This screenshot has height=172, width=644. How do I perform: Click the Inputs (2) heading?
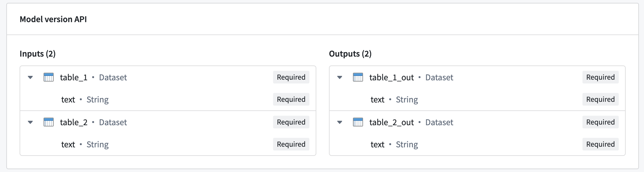tap(38, 54)
